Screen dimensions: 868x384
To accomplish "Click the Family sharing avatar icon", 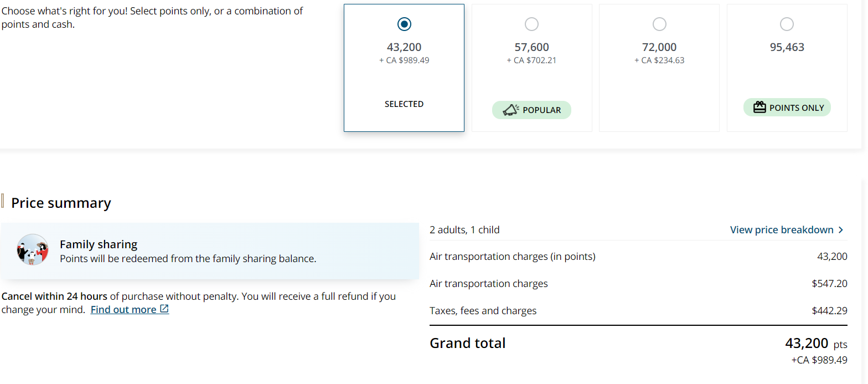I will tap(33, 249).
